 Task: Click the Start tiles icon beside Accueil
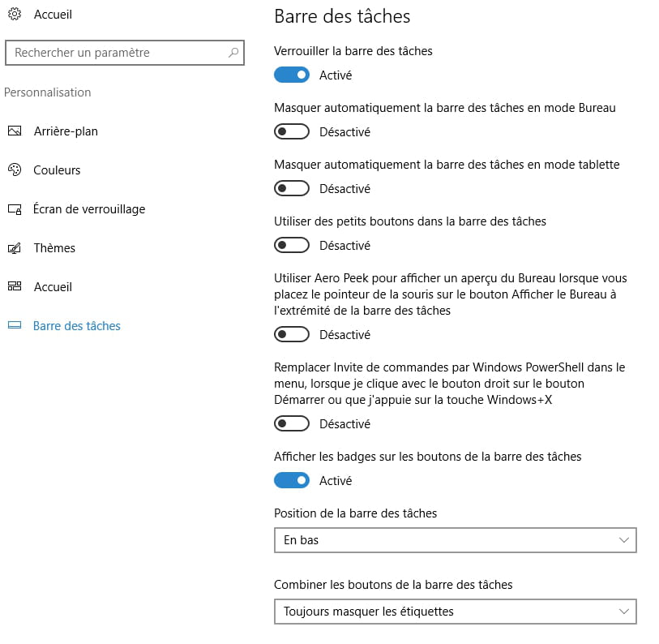pos(15,287)
